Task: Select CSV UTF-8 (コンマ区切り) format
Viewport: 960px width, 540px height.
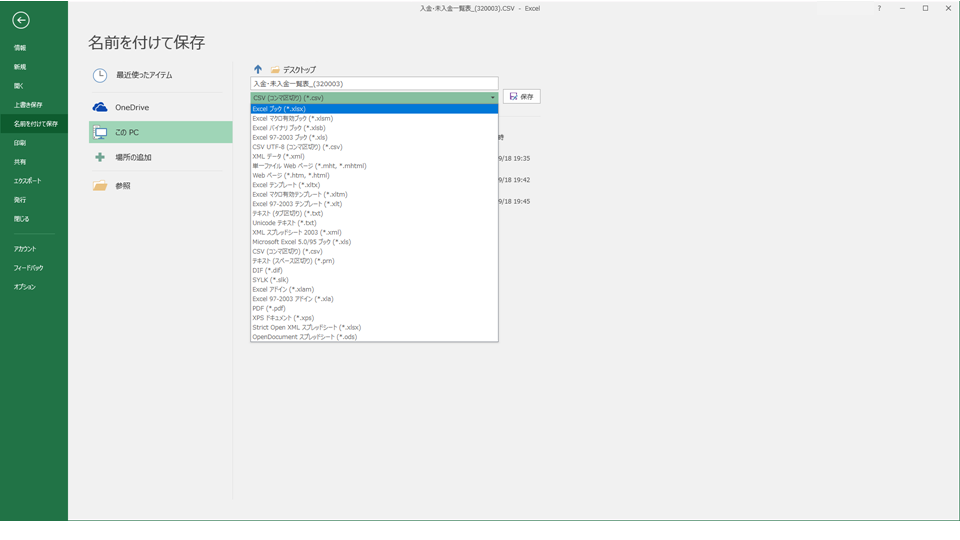Action: 374,147
